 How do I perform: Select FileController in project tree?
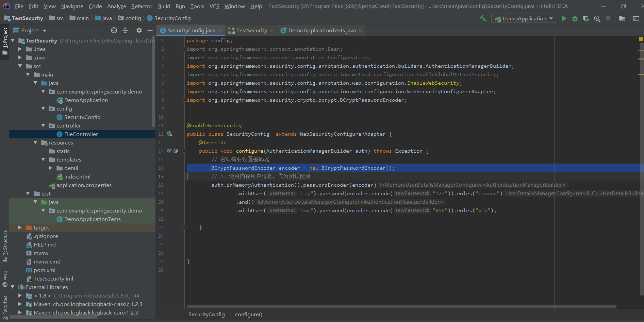click(81, 134)
